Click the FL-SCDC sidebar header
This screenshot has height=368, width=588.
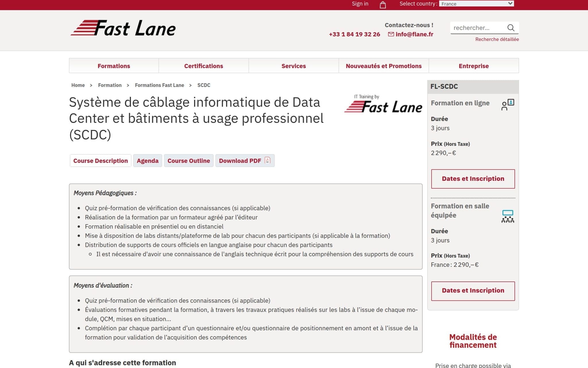coord(473,87)
